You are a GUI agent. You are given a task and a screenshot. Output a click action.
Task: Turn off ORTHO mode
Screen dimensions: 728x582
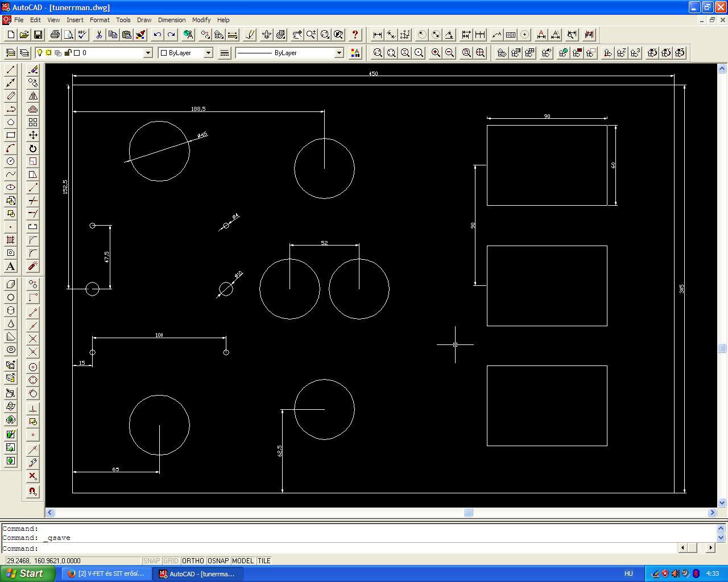(x=193, y=561)
